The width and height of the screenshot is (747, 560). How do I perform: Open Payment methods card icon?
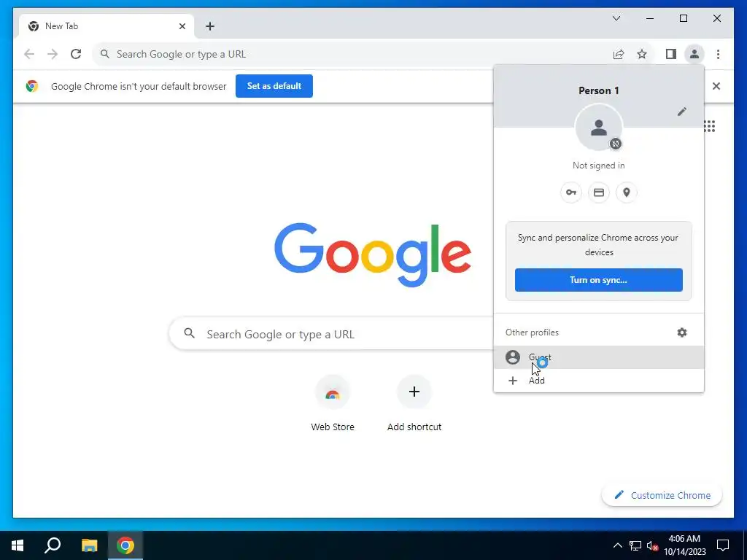tap(598, 192)
